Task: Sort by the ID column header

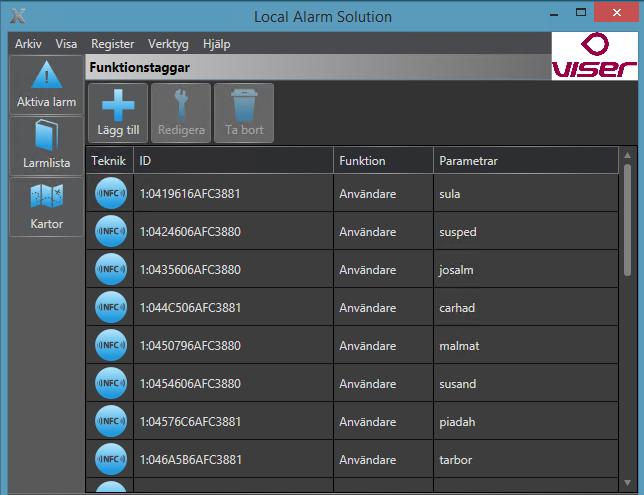Action: [233, 161]
